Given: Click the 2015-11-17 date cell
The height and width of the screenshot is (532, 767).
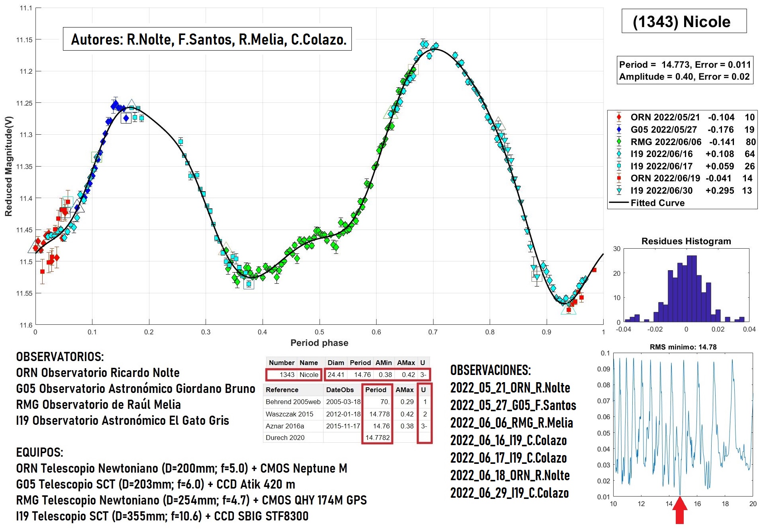Looking at the screenshot, I should (x=343, y=426).
